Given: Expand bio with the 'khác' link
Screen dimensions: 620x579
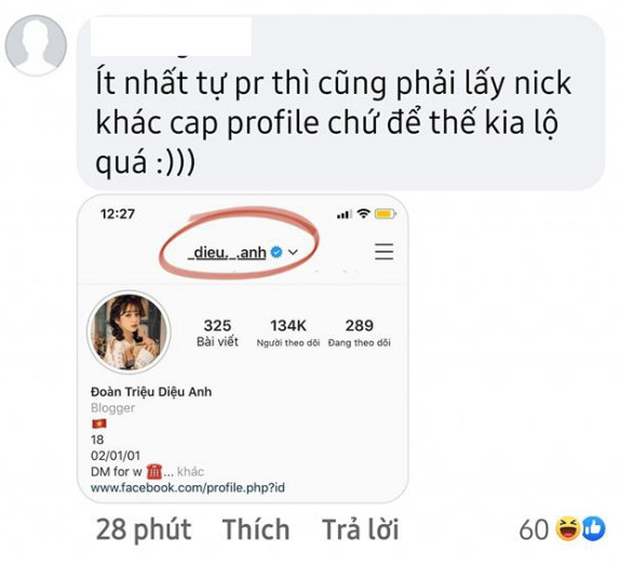Looking at the screenshot, I should tap(190, 471).
